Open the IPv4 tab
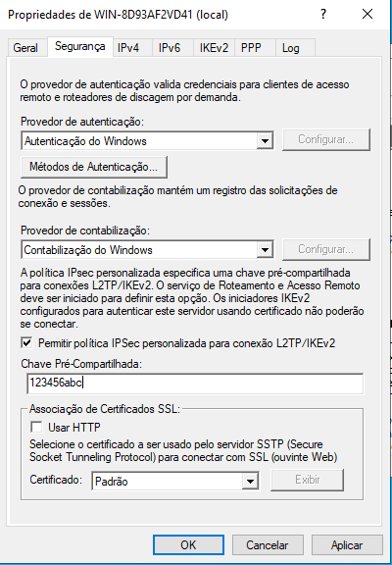Screen dimensions: 392x565 click(128, 48)
